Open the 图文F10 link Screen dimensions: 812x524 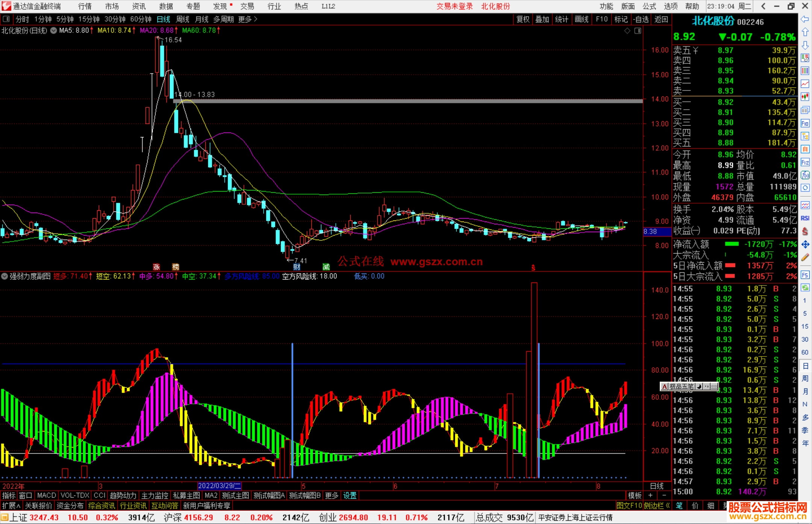tap(629, 506)
